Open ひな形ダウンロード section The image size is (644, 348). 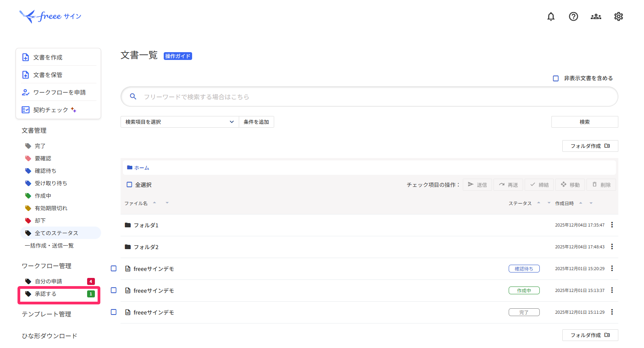[x=49, y=336]
